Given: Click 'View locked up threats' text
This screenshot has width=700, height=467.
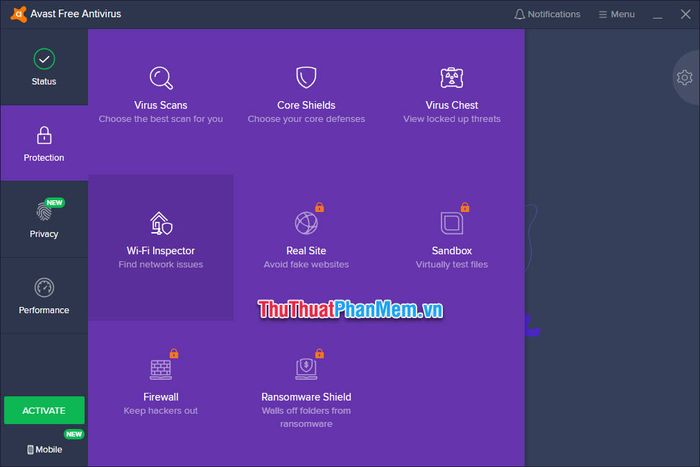Looking at the screenshot, I should [x=452, y=119].
